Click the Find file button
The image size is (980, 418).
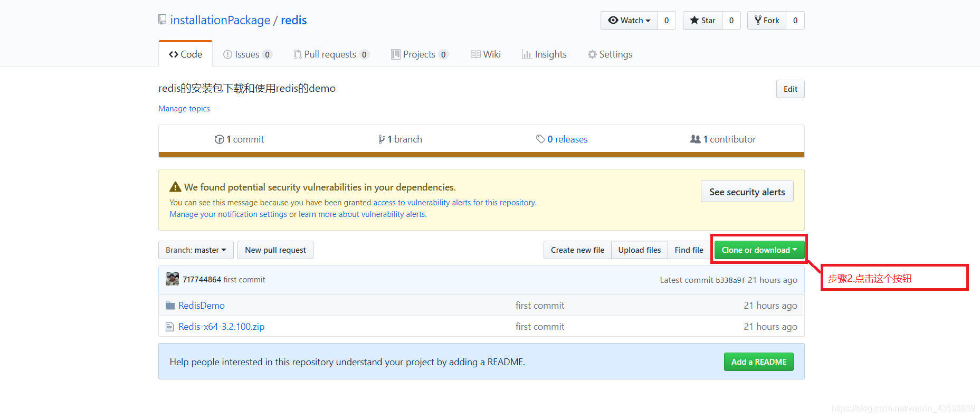click(x=689, y=250)
